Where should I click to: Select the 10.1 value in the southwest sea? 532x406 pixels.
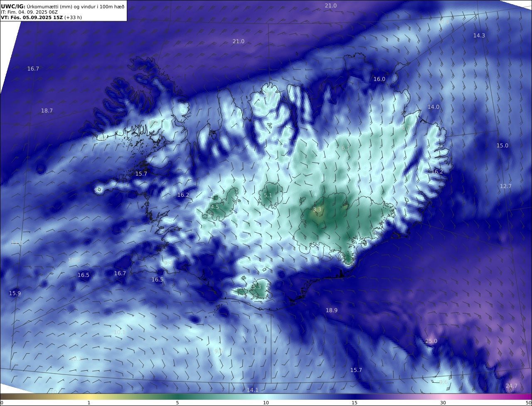pyautogui.click(x=120, y=333)
